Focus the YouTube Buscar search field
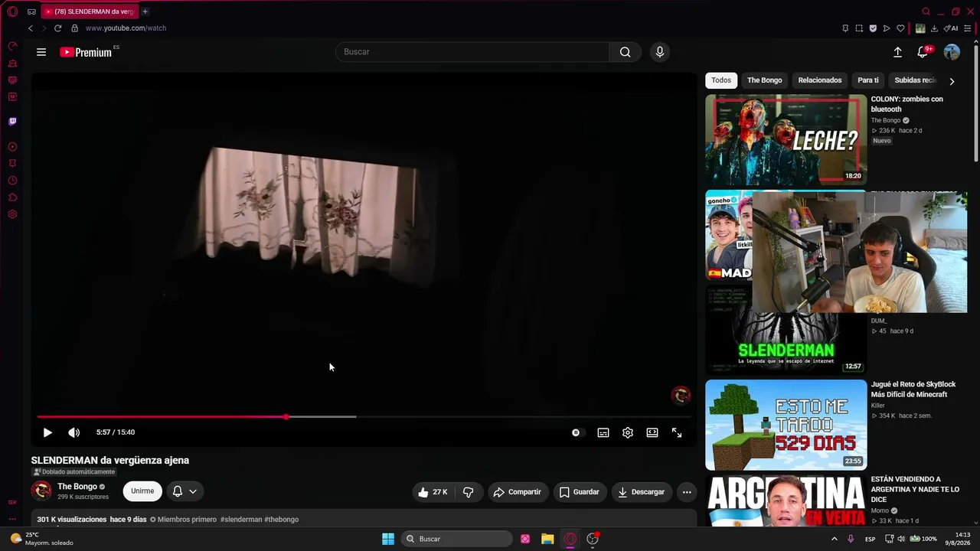 pos(472,52)
